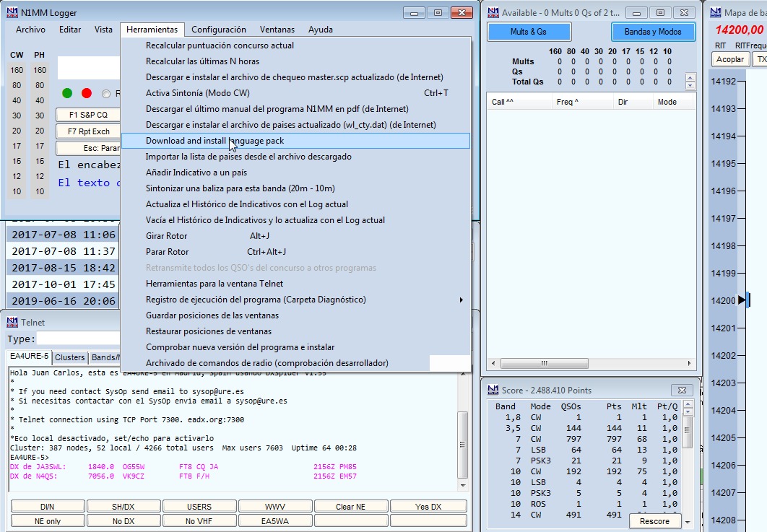
Task: Click the Mapa de bandas title icon
Action: point(716,13)
